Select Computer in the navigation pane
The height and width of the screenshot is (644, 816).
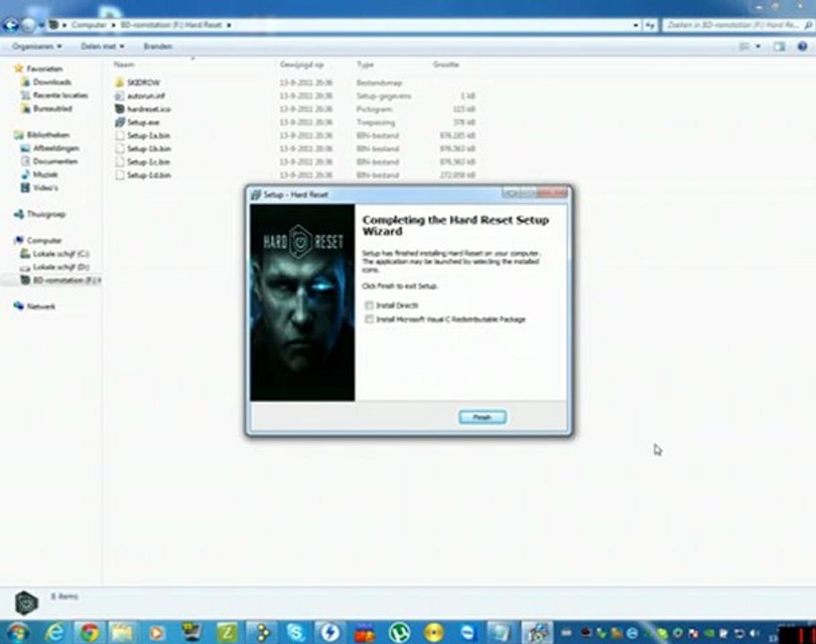click(44, 241)
